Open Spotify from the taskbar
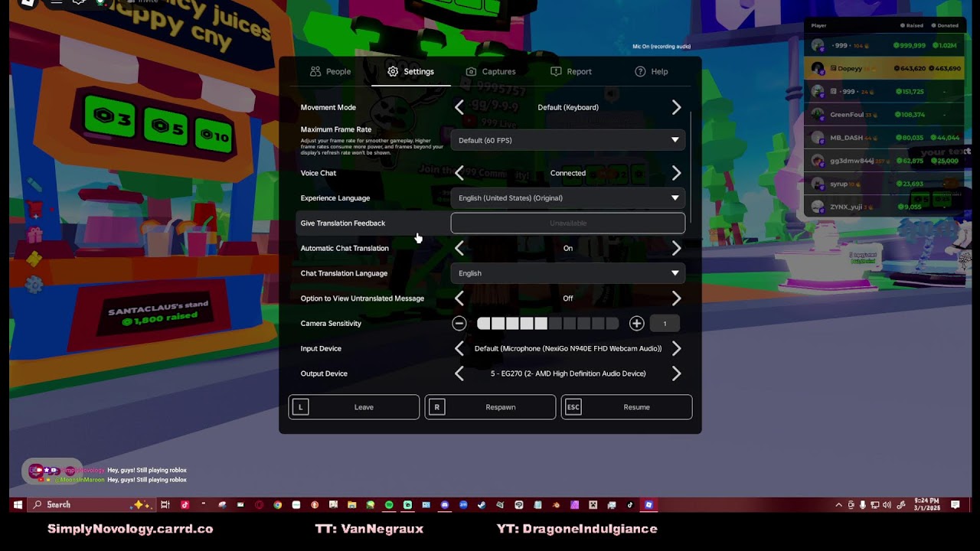The height and width of the screenshot is (551, 980). (389, 505)
